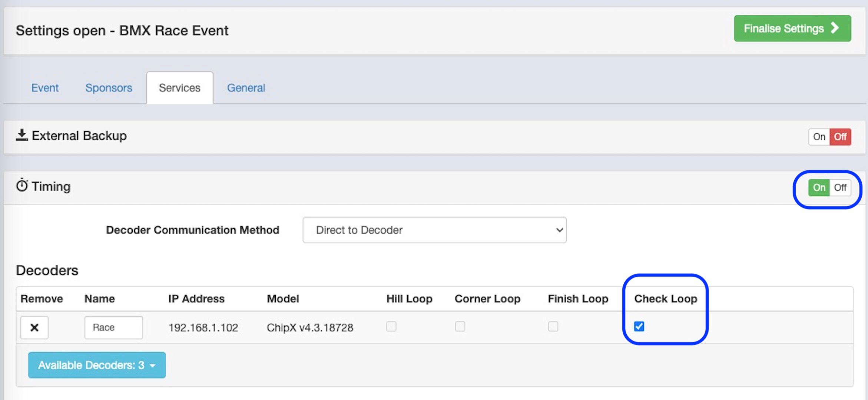The image size is (868, 400).
Task: Click the Timing stopwatch icon
Action: click(22, 185)
